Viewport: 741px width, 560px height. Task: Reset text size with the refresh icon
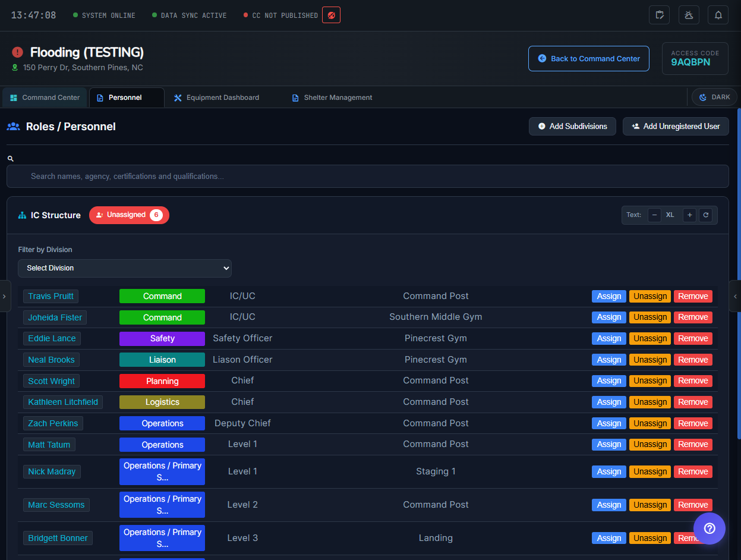pyautogui.click(x=706, y=215)
